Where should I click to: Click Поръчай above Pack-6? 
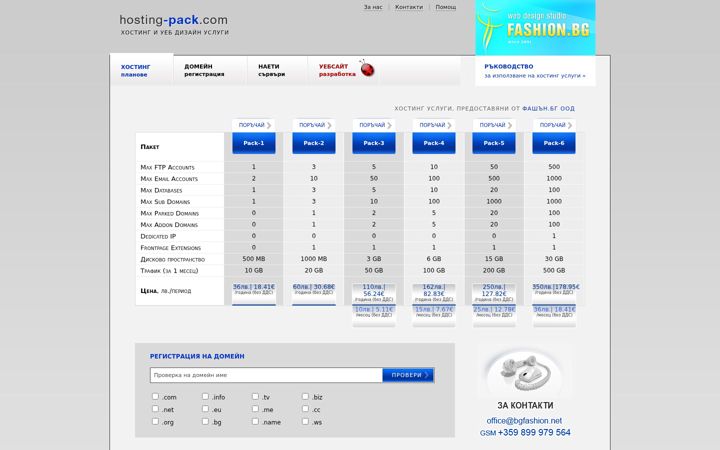pos(555,125)
